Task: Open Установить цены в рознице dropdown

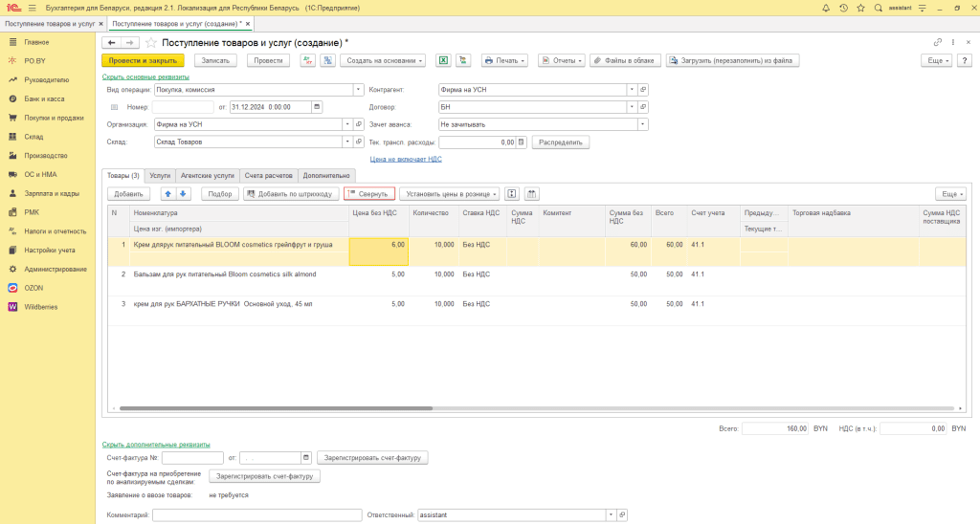Action: tap(450, 194)
